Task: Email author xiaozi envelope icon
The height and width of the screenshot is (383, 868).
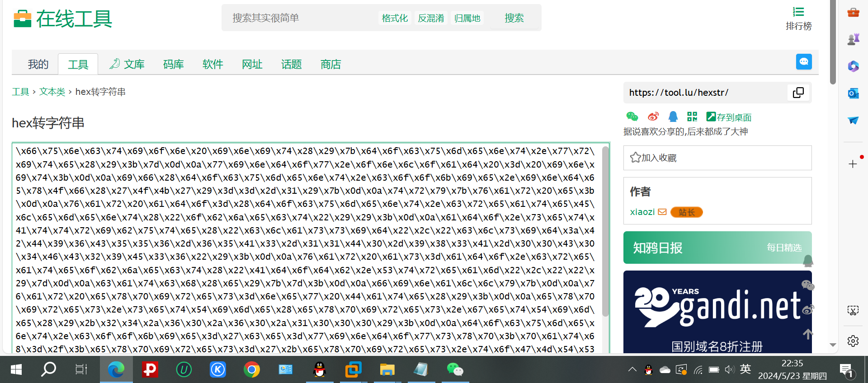Action: (662, 212)
